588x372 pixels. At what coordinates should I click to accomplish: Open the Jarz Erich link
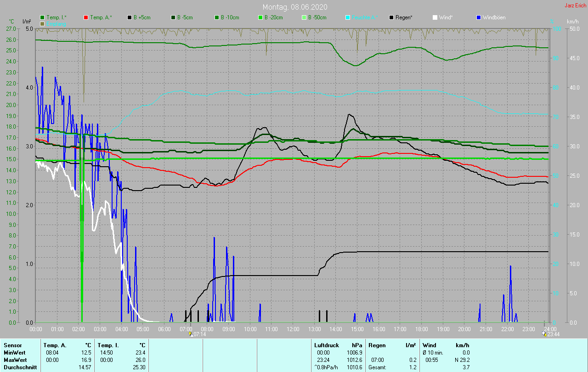pos(575,6)
